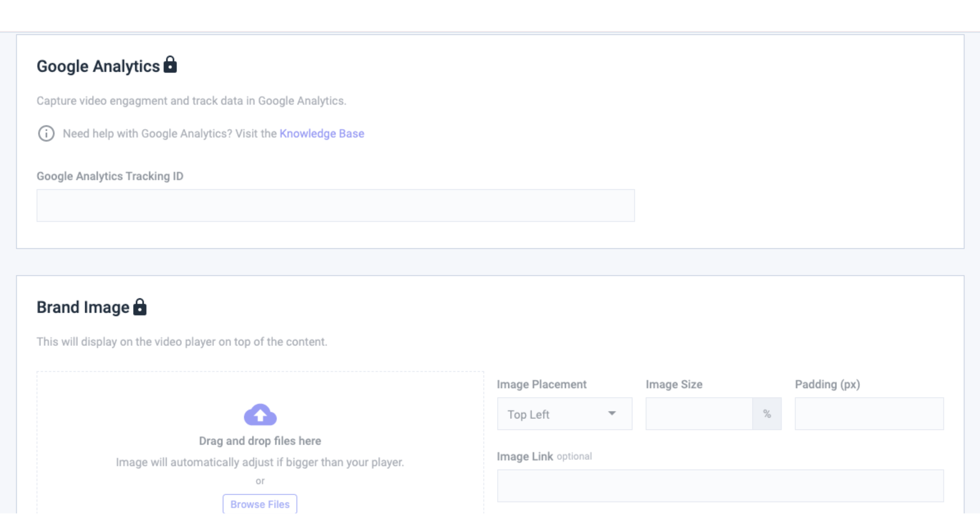Click the Browse Files button

[x=260, y=504]
